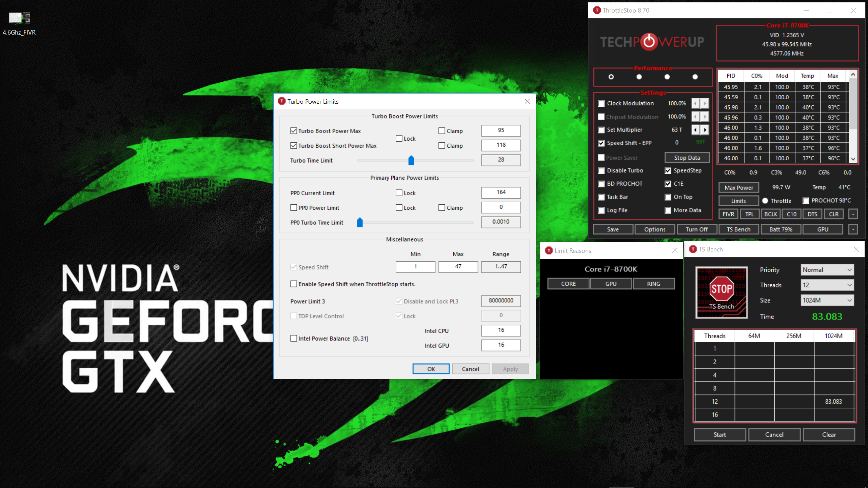Open the Size dropdown showing 1024M
Screen dimensions: 868x488
coord(827,300)
